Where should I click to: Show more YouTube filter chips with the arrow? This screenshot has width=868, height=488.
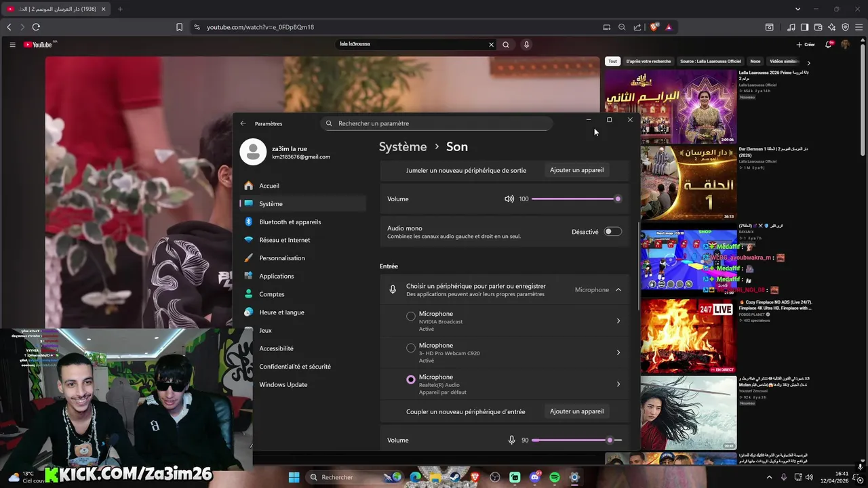pyautogui.click(x=808, y=62)
